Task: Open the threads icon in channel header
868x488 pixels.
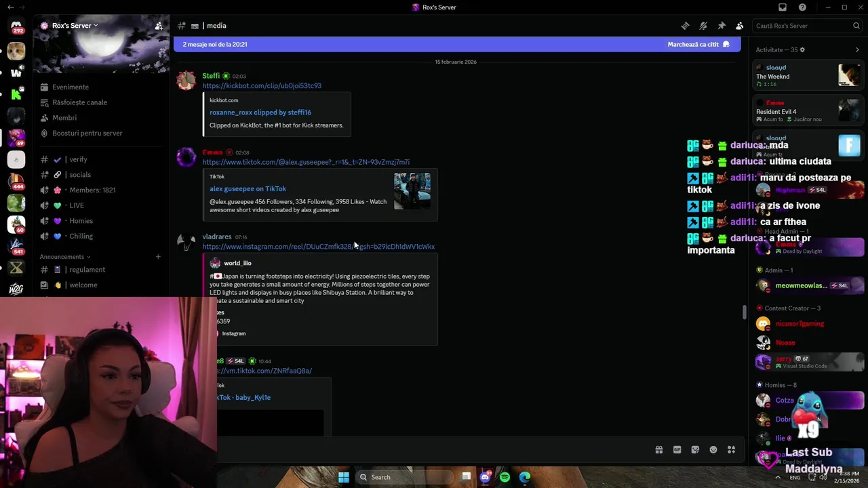Action: [x=685, y=26]
